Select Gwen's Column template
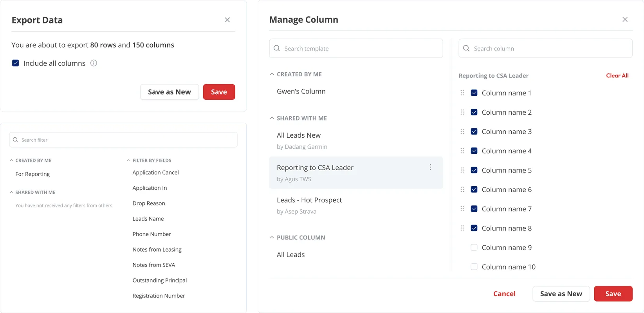The image size is (644, 313). (x=301, y=91)
